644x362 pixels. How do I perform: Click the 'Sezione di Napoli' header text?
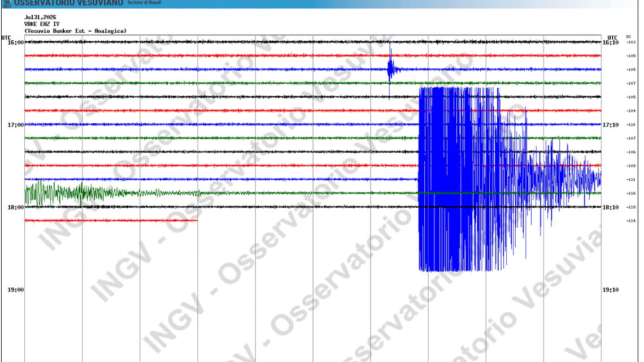[x=144, y=2]
